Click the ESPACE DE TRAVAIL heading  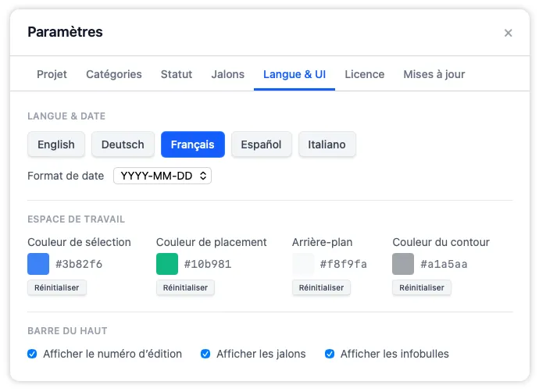(76, 219)
